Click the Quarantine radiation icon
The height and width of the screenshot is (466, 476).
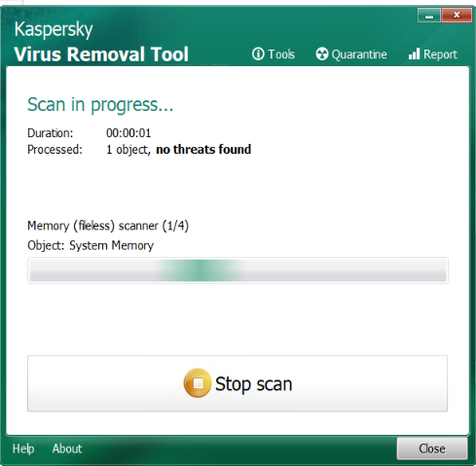pyautogui.click(x=322, y=54)
